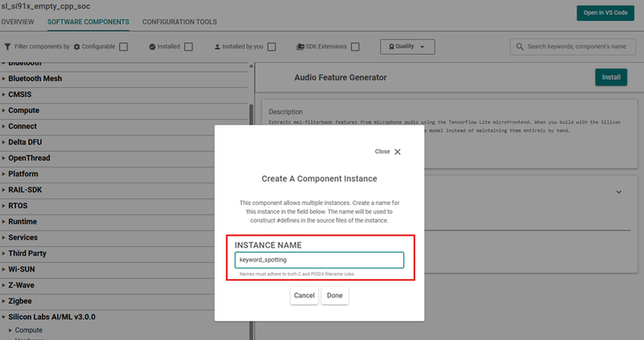The height and width of the screenshot is (340, 644).
Task: Install the Audio Feature Generator component
Action: pos(610,77)
